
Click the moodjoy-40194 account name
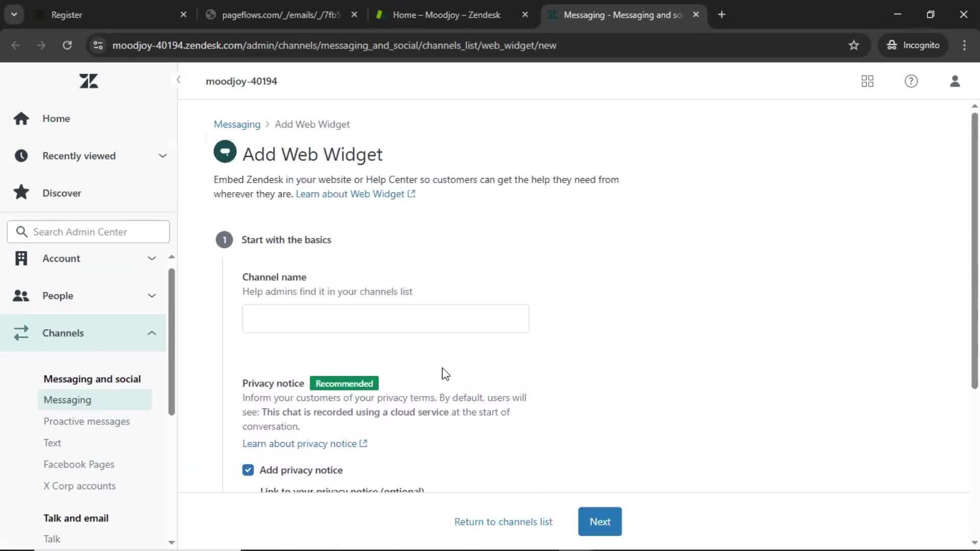tap(241, 81)
